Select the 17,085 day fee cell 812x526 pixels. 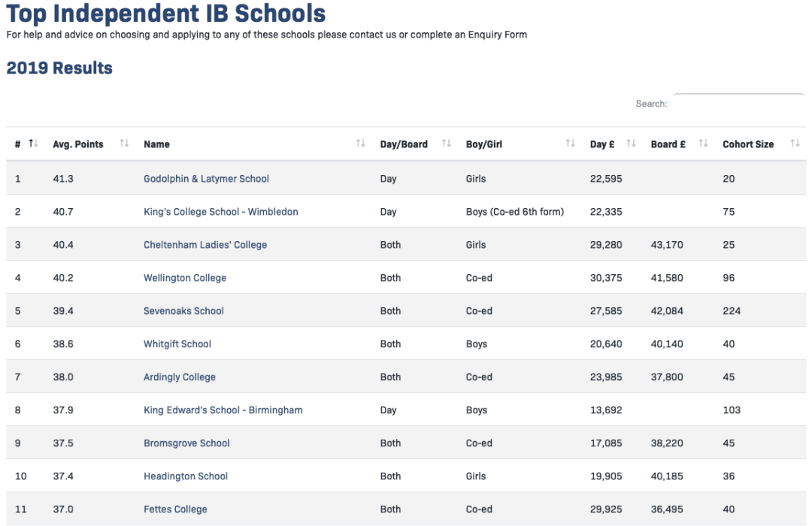606,443
